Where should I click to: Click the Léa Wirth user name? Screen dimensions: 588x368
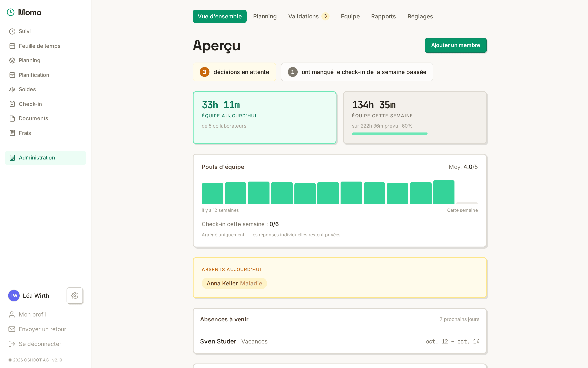[36, 295]
